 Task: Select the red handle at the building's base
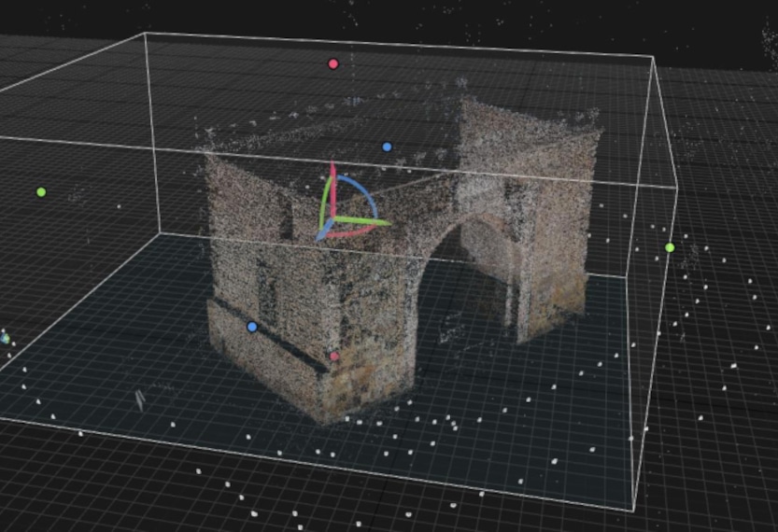[334, 356]
